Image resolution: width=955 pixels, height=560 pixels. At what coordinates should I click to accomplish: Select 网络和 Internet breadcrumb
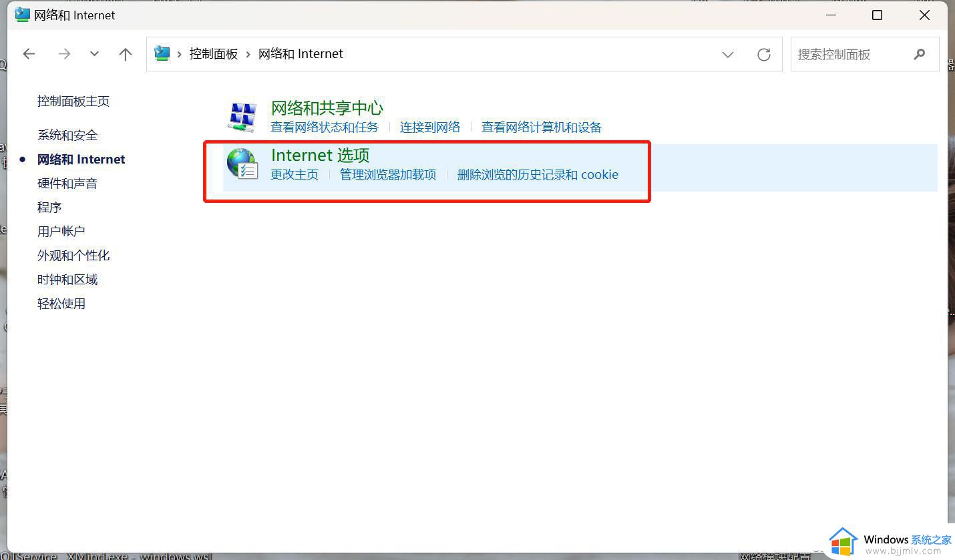pos(301,54)
